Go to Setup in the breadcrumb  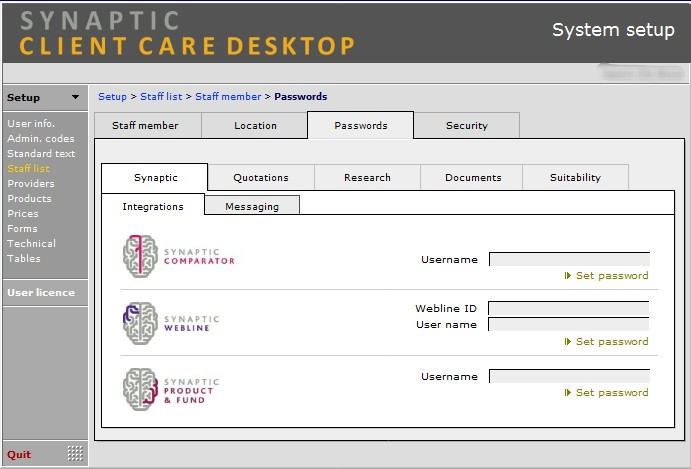[112, 97]
